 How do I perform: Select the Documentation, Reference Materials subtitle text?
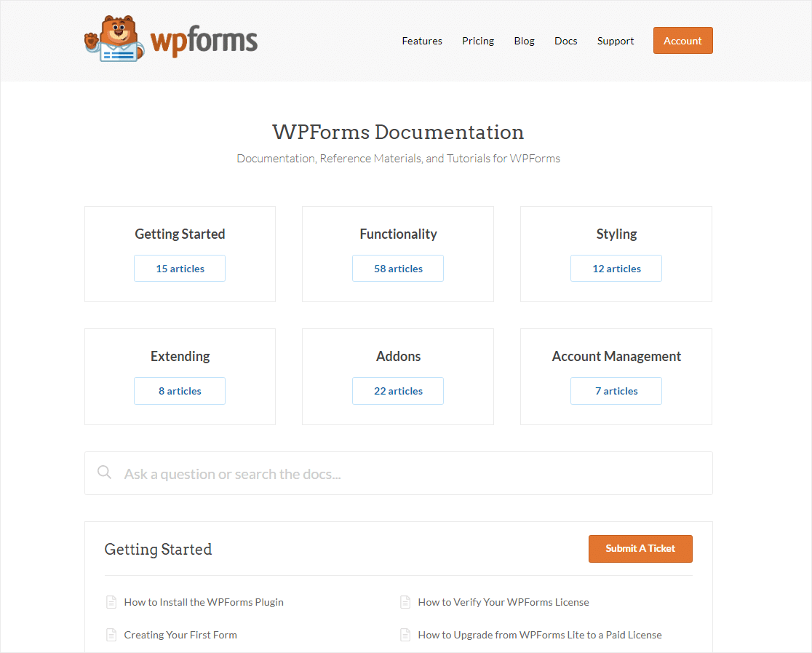click(x=398, y=159)
